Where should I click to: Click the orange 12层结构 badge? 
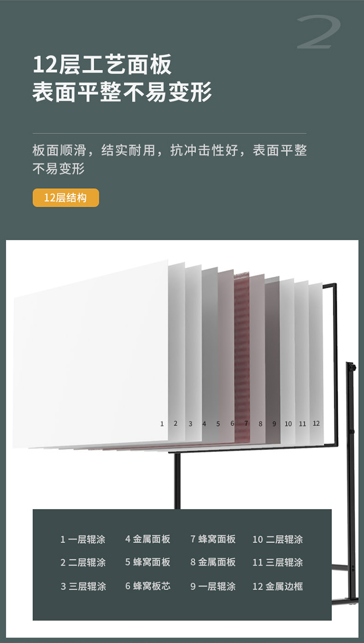pyautogui.click(x=66, y=198)
